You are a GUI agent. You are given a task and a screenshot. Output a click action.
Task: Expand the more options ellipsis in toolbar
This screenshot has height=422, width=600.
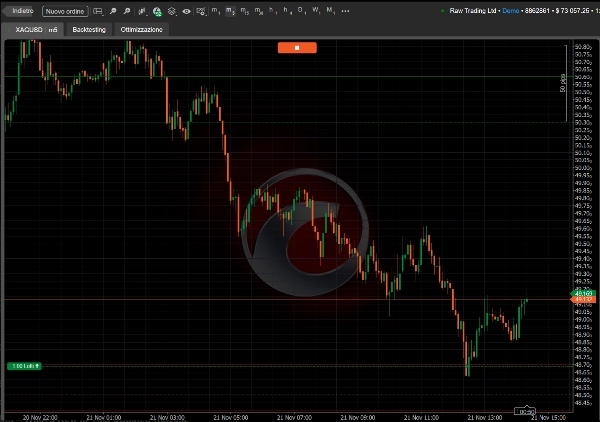(x=344, y=11)
